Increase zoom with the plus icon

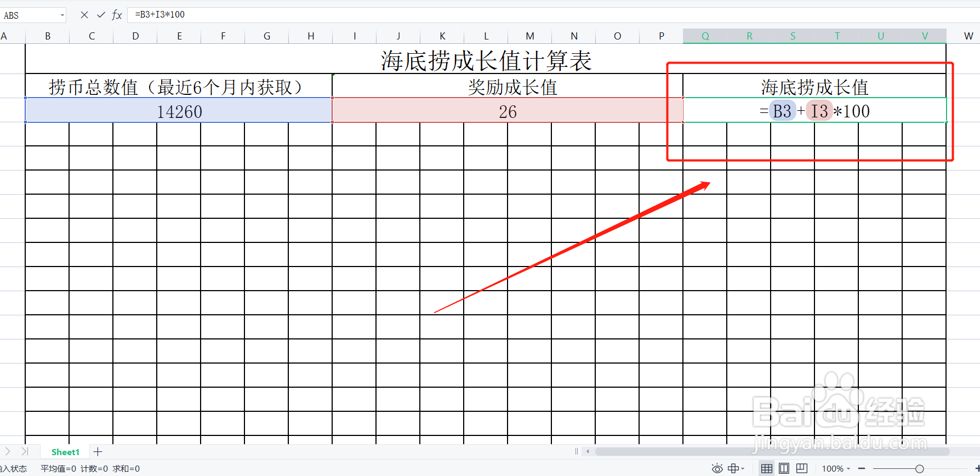(x=977, y=469)
